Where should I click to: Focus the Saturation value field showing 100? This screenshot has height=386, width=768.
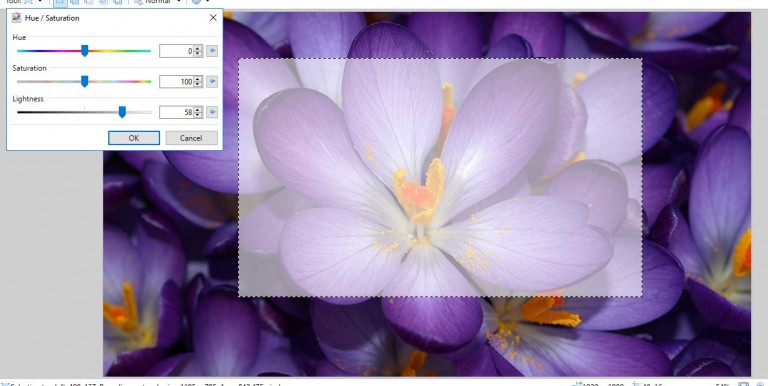tap(176, 81)
